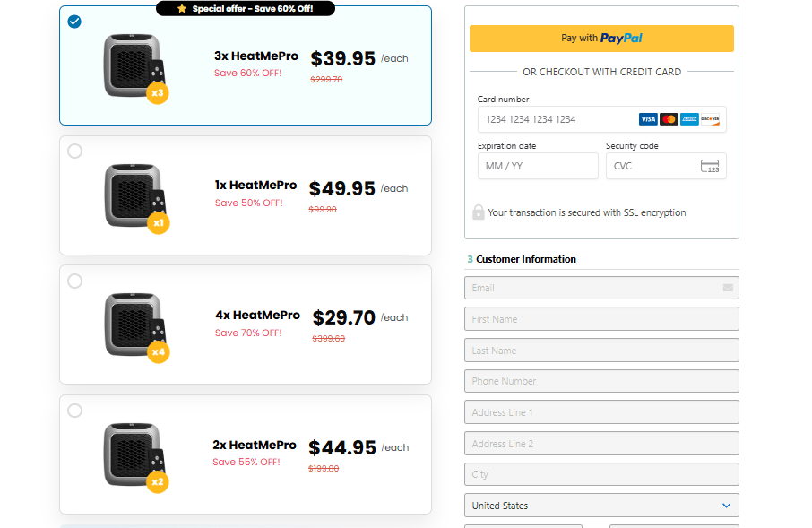Open the United States country dropdown
The height and width of the screenshot is (528, 812).
pos(600,505)
